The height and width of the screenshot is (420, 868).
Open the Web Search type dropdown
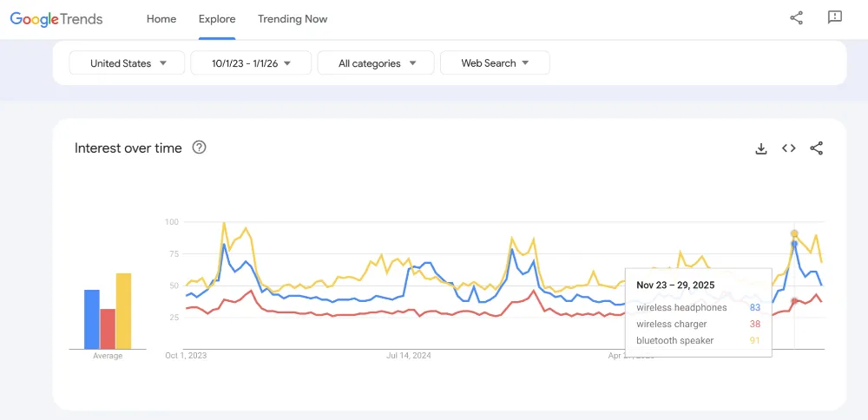click(x=495, y=63)
